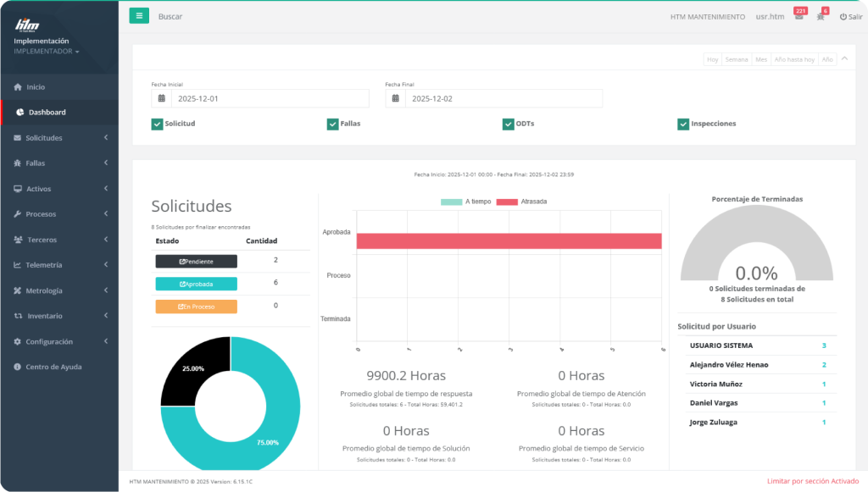Open the bug reports icon with 6 badge

pos(821,17)
